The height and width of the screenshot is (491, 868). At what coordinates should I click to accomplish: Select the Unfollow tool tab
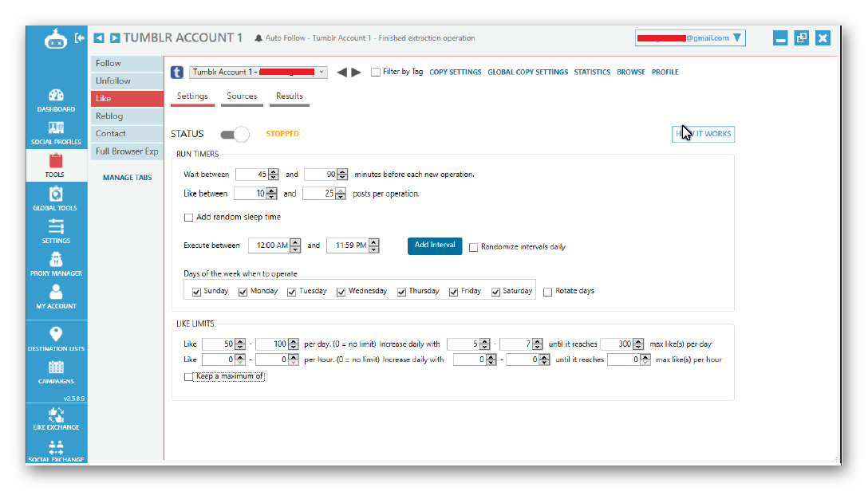(127, 81)
